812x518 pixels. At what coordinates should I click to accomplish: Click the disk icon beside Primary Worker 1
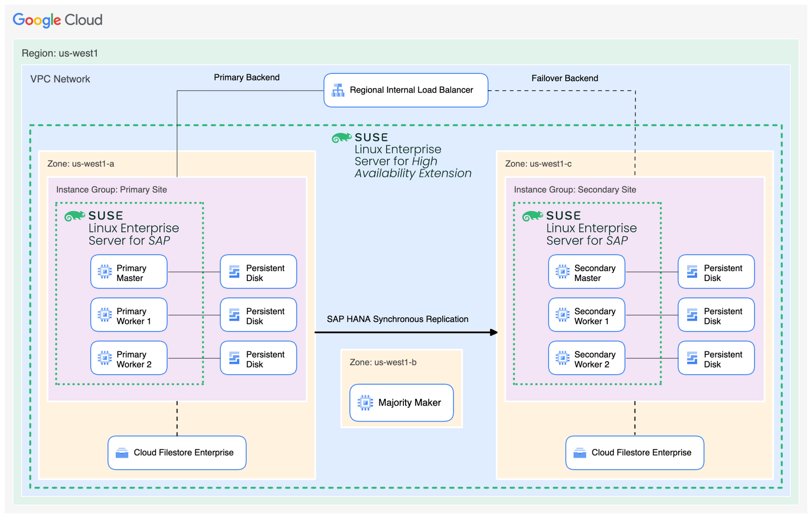tap(234, 315)
